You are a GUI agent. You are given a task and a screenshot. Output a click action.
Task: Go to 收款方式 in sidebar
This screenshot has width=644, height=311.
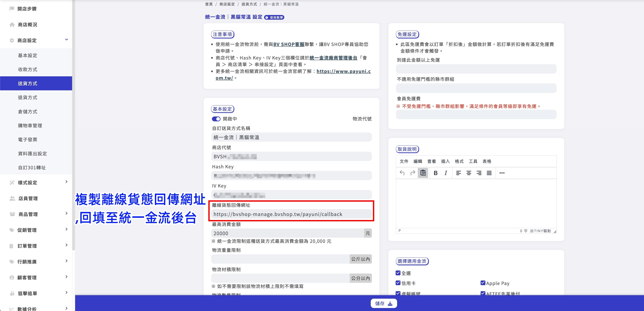coord(28,69)
